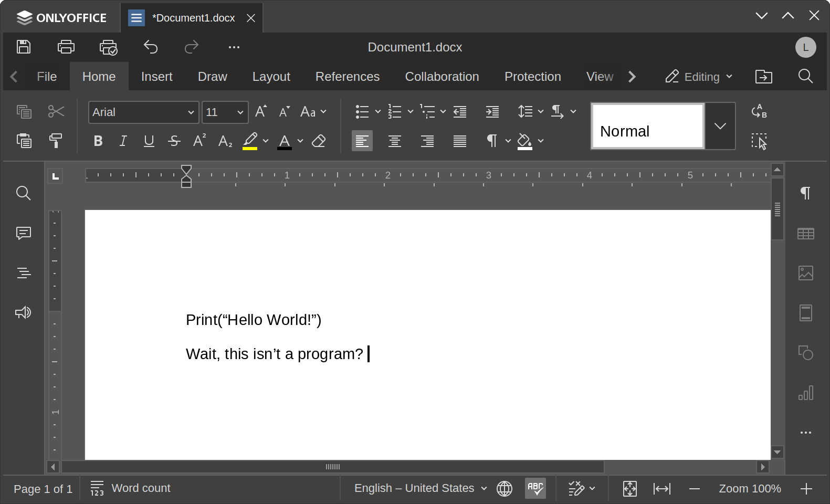Open table settings in right sidebar
Image resolution: width=830 pixels, height=504 pixels.
point(805,233)
